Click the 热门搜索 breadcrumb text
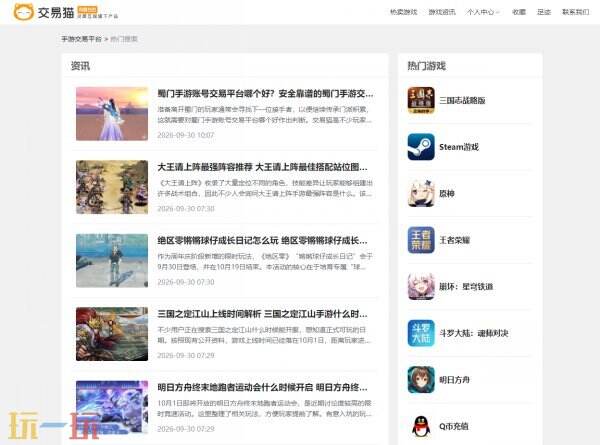Screen dimensions: 600x445 pyautogui.click(x=124, y=39)
